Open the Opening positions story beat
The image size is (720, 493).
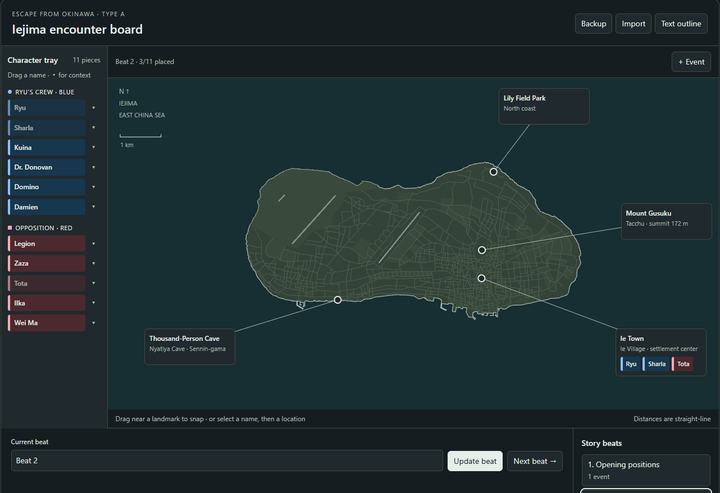(646, 470)
